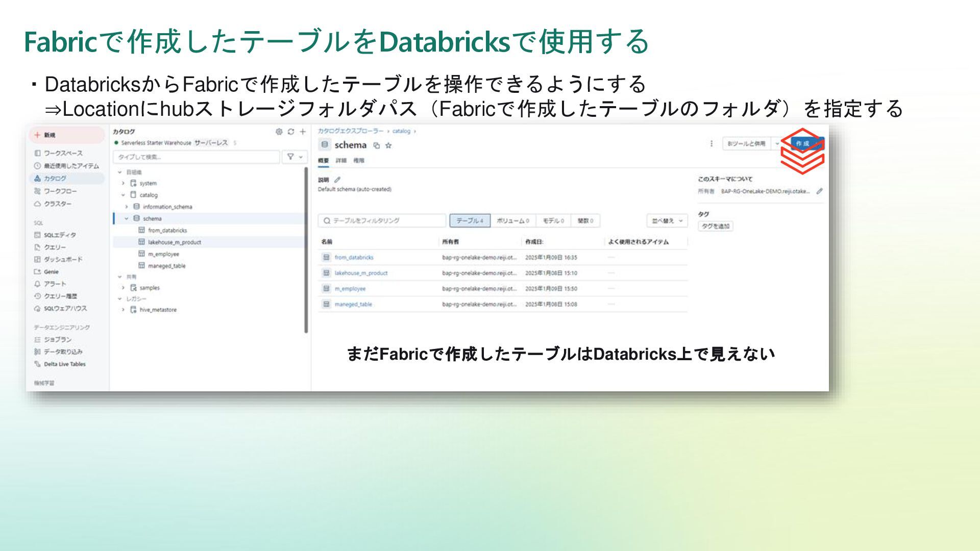The height and width of the screenshot is (551, 980).
Task: Open Genie from the left sidebar
Action: (x=51, y=272)
